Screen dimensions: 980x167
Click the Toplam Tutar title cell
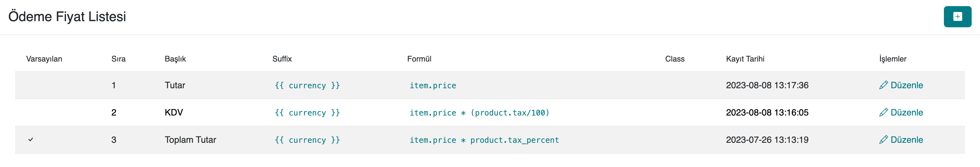pyautogui.click(x=190, y=140)
